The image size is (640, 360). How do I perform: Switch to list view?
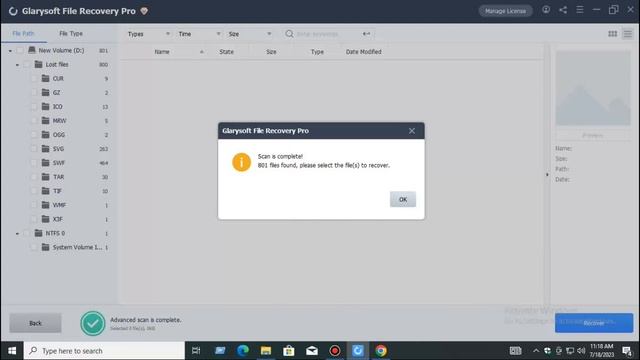[627, 34]
